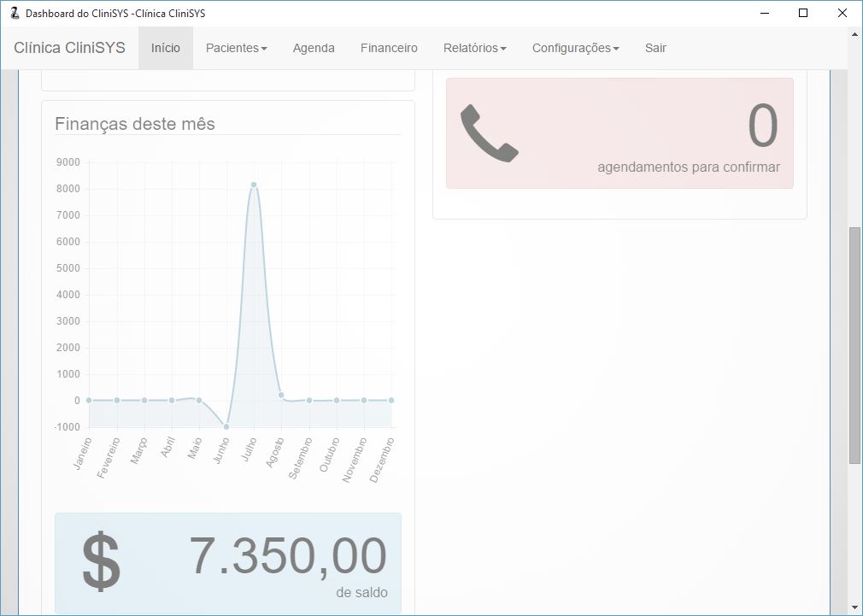Navigate to the Financeiro section
Viewport: 863px width, 616px height.
pyautogui.click(x=389, y=48)
